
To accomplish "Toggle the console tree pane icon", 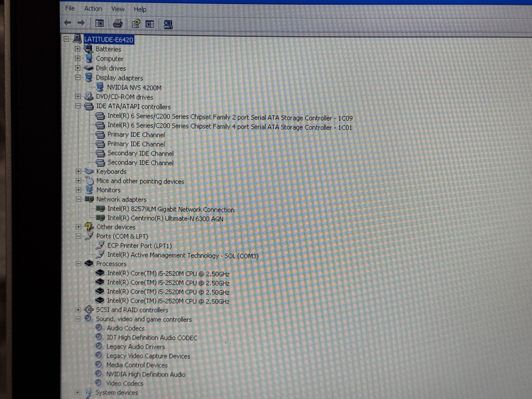I will [x=99, y=23].
